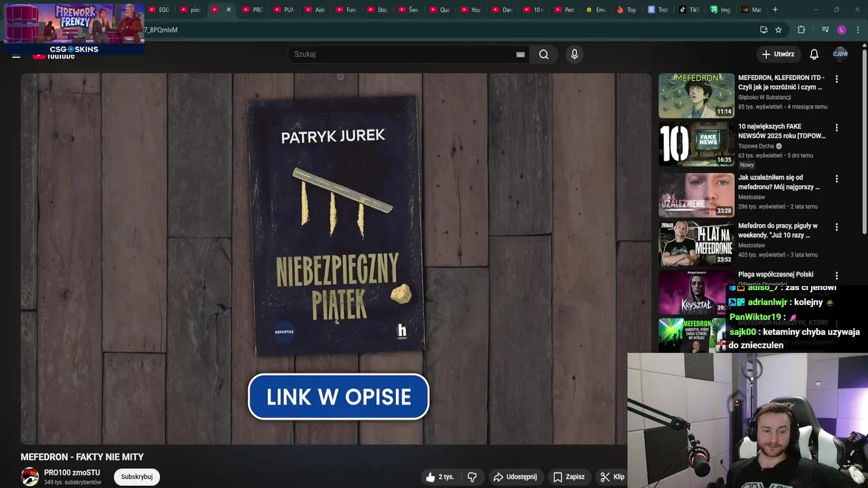
Task: Like the video with thumbs up
Action: [x=439, y=477]
